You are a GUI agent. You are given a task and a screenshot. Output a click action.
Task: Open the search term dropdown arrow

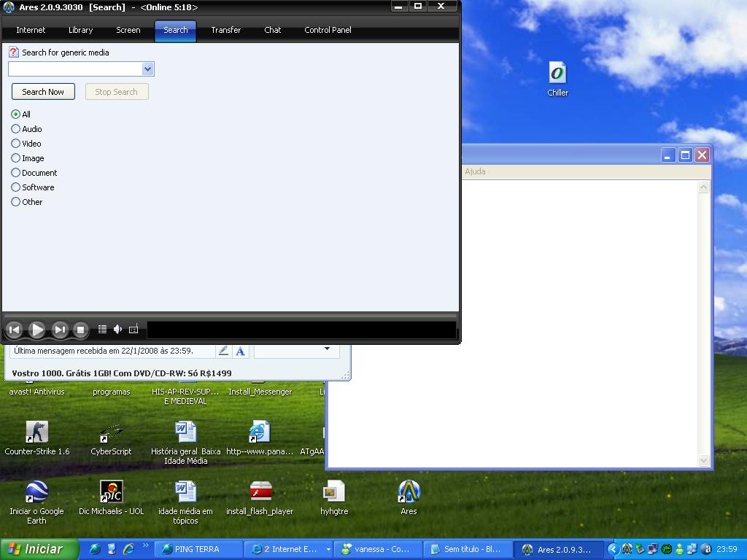click(x=147, y=69)
